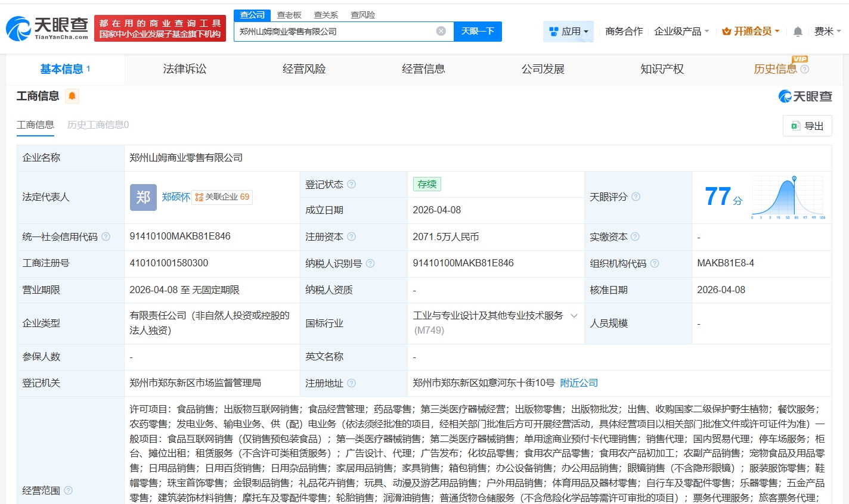This screenshot has height=504, width=849.
Task: Click the Tianyancha logo in header
Action: pos(47,28)
